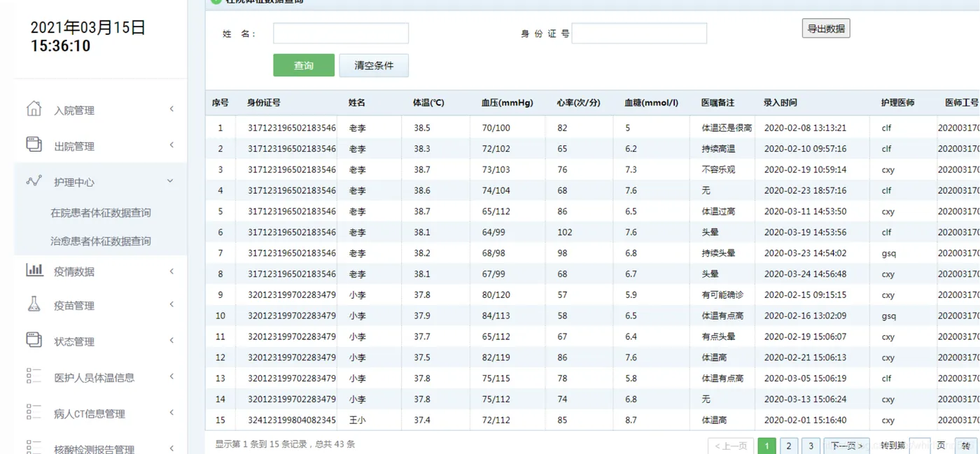The height and width of the screenshot is (454, 980).
Task: Click the flask icon beside 疫苗管理
Action: pyautogui.click(x=34, y=304)
